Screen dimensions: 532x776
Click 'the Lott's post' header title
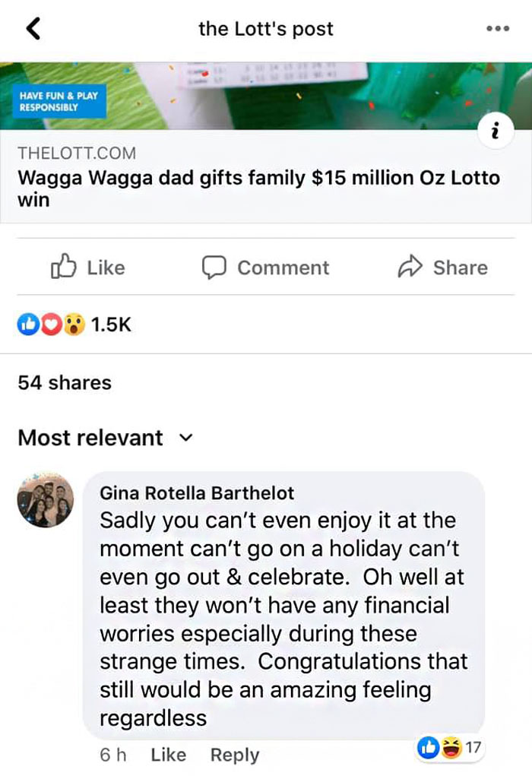point(265,29)
